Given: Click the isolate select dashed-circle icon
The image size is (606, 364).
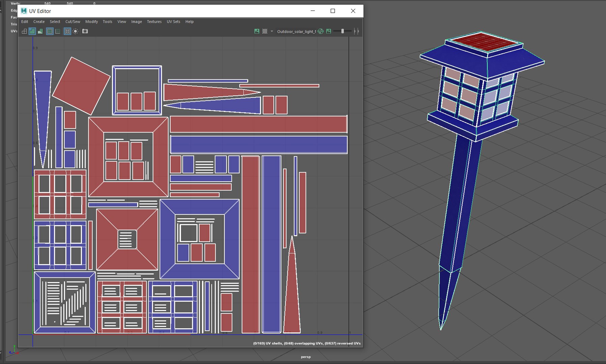Looking at the screenshot, I should point(75,31).
